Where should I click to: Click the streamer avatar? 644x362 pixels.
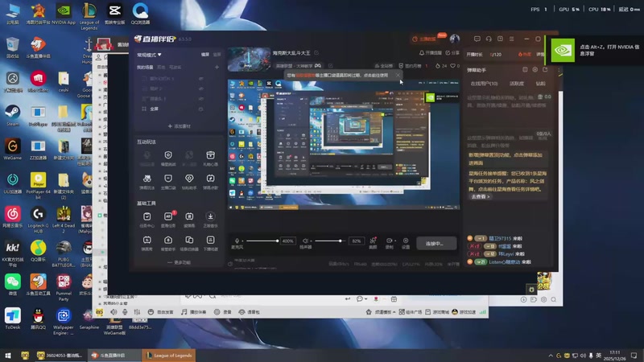pyautogui.click(x=454, y=39)
